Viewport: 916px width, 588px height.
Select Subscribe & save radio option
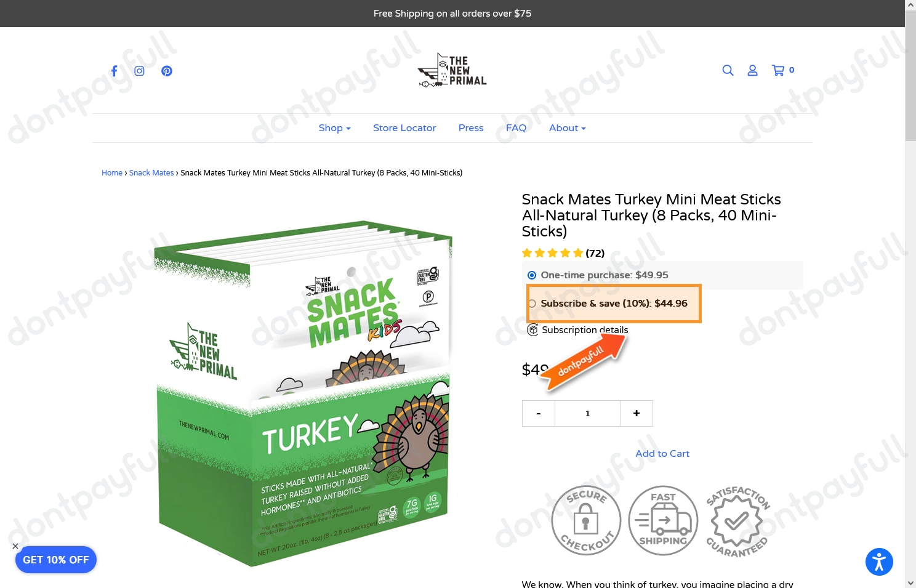532,304
